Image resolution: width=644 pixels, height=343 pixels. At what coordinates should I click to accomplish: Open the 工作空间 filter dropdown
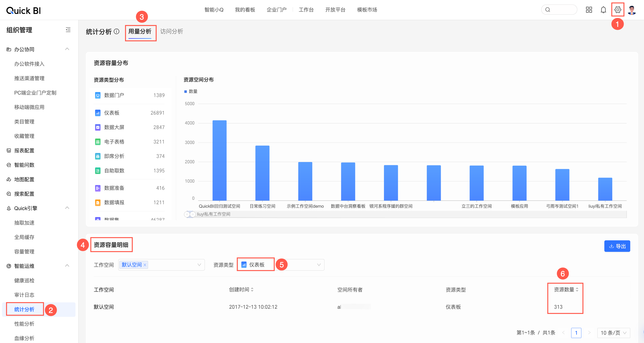click(162, 265)
